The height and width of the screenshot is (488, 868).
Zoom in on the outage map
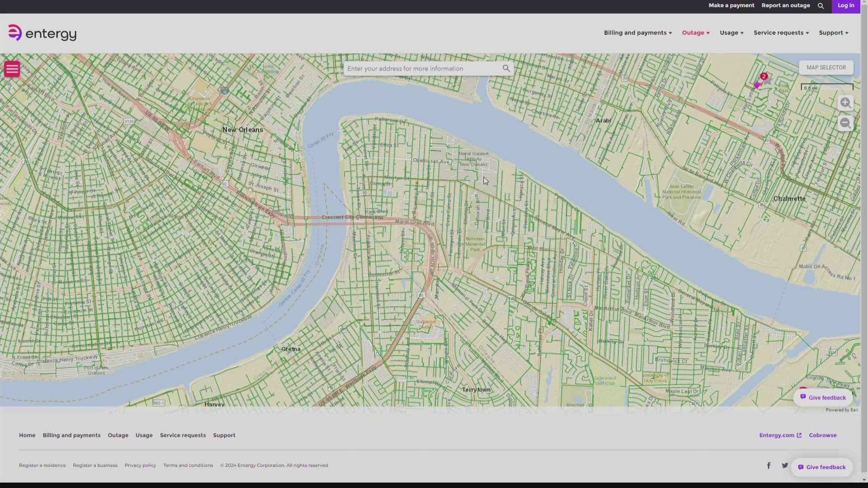[x=845, y=103]
